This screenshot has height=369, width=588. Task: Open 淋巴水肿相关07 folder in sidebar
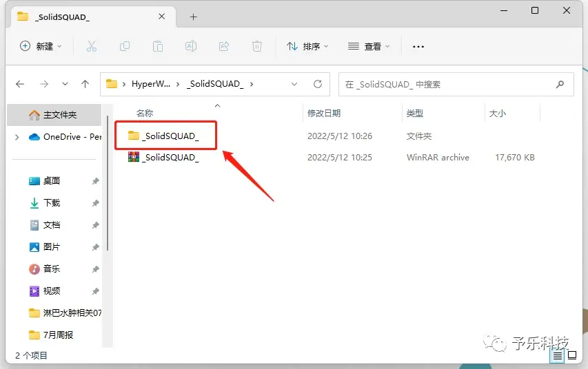(65, 313)
